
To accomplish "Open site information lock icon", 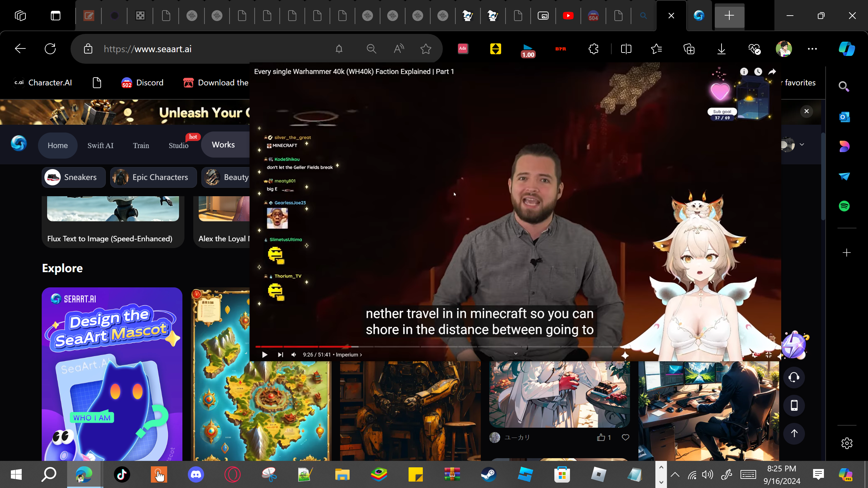I will 88,49.
